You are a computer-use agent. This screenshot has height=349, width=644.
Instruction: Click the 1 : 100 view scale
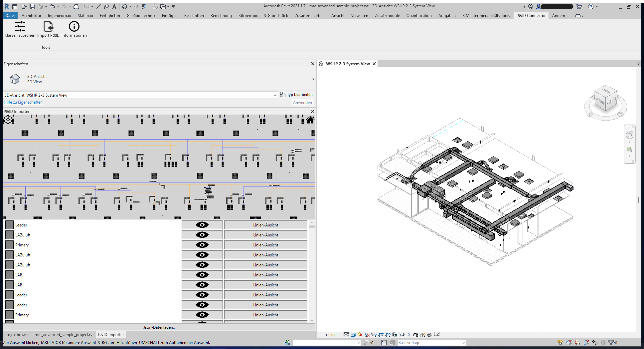point(331,335)
